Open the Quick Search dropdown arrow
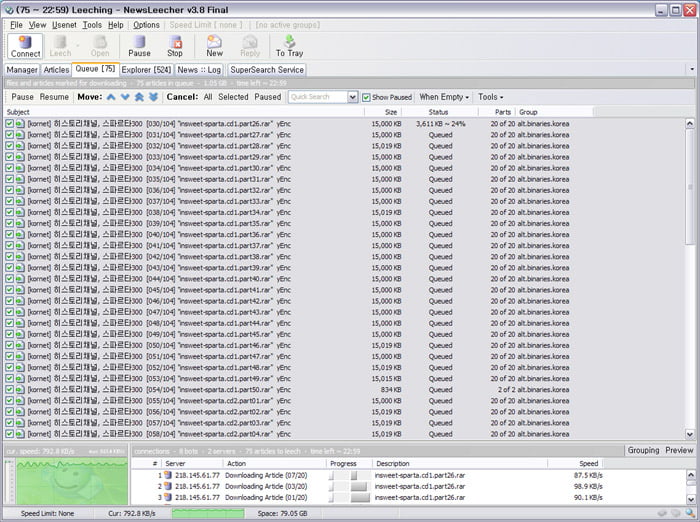 pyautogui.click(x=353, y=97)
